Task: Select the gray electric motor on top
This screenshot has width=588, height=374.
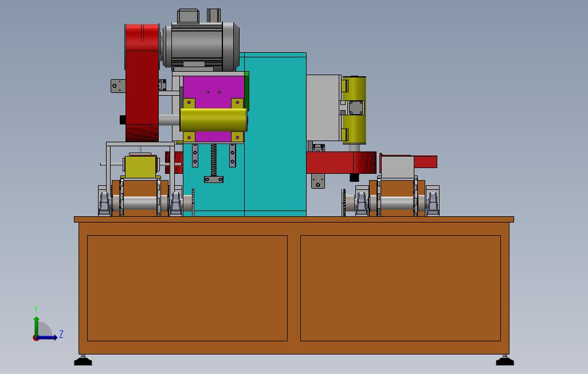Action: click(x=201, y=45)
